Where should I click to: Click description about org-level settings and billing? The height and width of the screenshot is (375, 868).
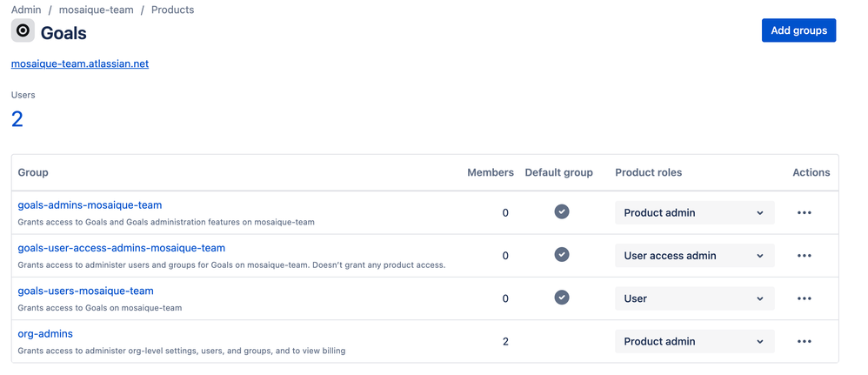pos(182,351)
